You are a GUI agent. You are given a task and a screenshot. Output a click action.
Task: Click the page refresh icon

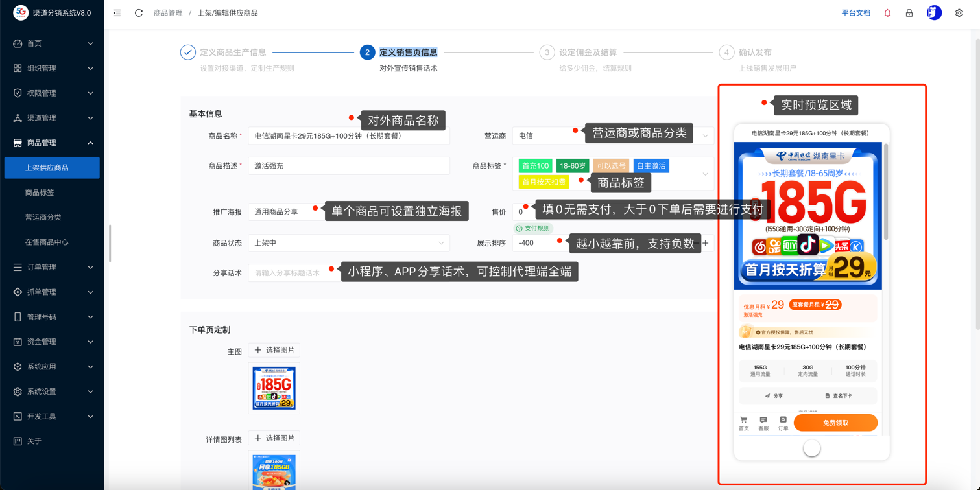(139, 13)
